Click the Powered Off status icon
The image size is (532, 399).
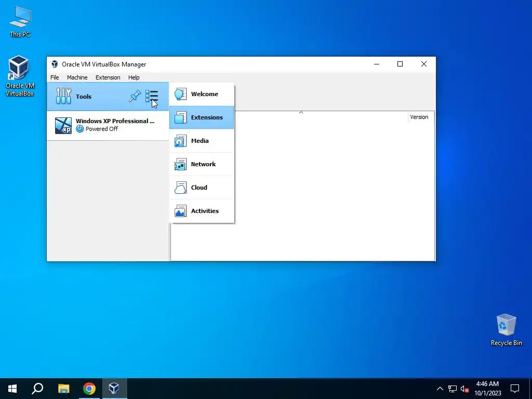coord(79,129)
